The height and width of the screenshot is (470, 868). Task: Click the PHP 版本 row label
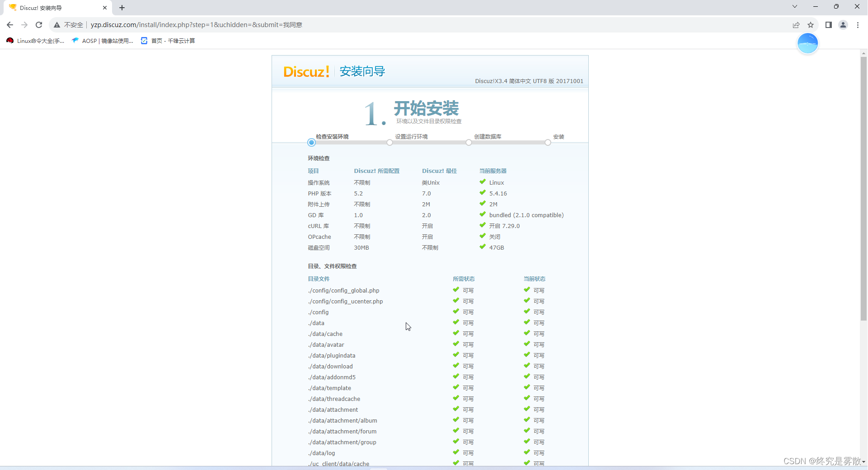(x=319, y=194)
